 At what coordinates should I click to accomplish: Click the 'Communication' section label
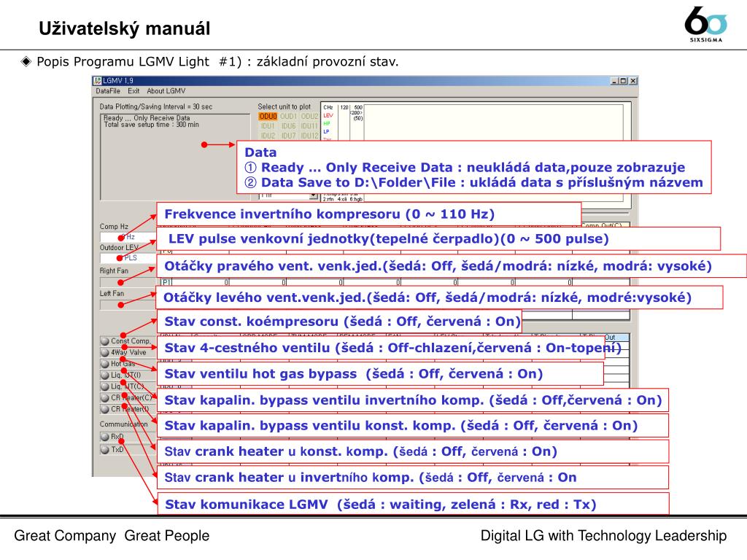(124, 424)
